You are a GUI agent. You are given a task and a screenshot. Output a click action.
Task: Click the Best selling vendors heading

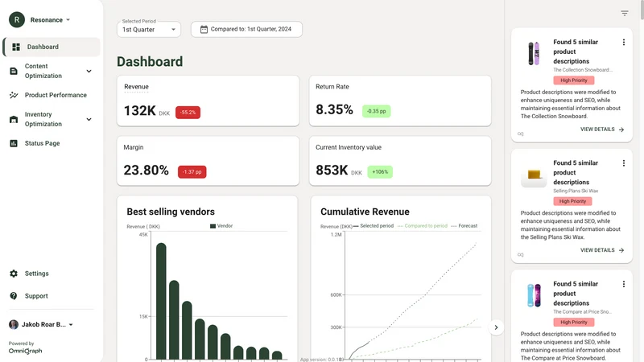click(x=171, y=212)
